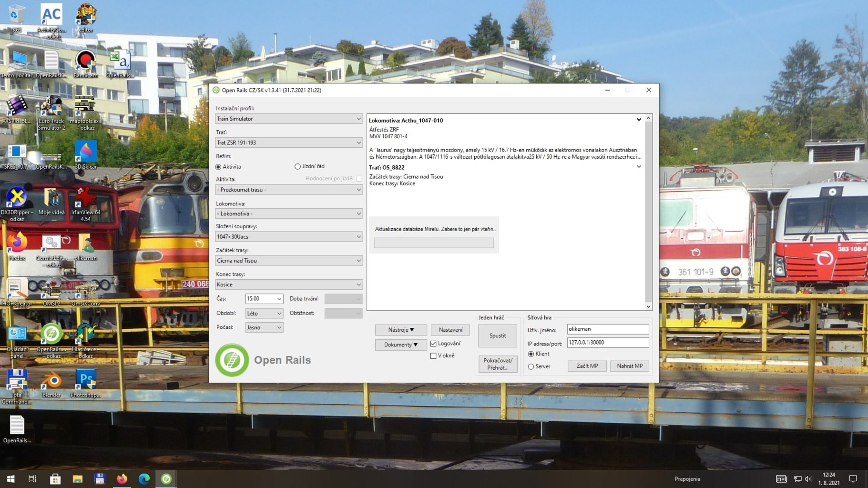Open the Windows Start menu
Screen dimensions: 868x488
pos(10,479)
